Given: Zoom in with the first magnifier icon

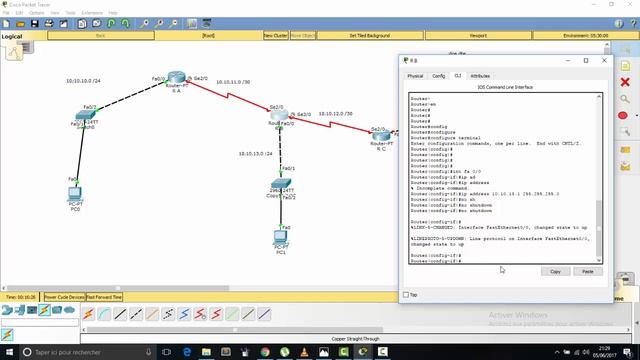Looking at the screenshot, I should pos(144,24).
